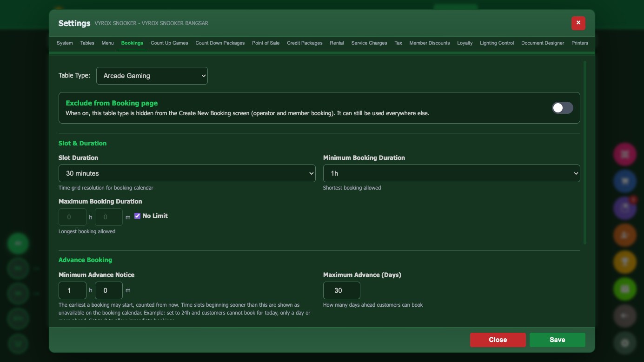Screen dimensions: 644x362
Task: Open the Table Type dropdown (Arcade Gaming)
Action: tap(152, 76)
